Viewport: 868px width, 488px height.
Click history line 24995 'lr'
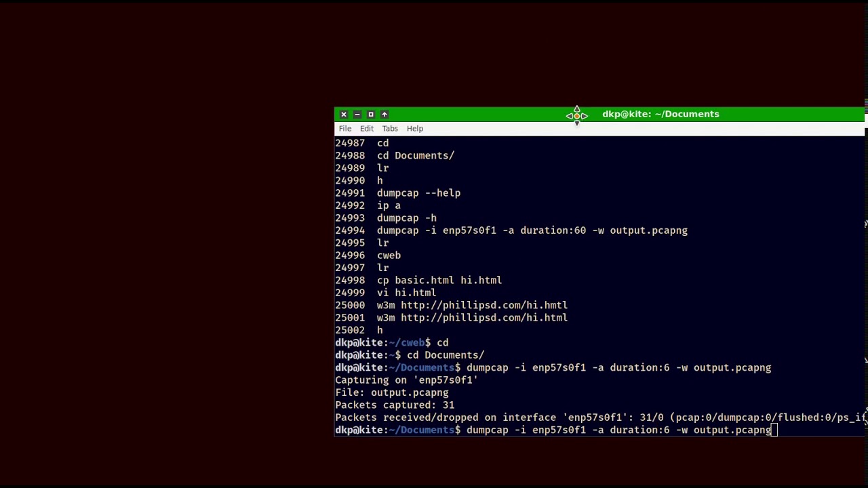362,243
